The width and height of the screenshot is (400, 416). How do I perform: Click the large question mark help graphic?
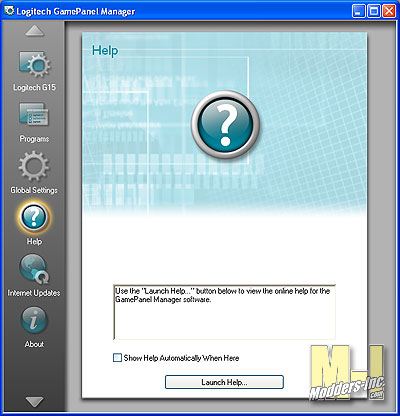225,125
